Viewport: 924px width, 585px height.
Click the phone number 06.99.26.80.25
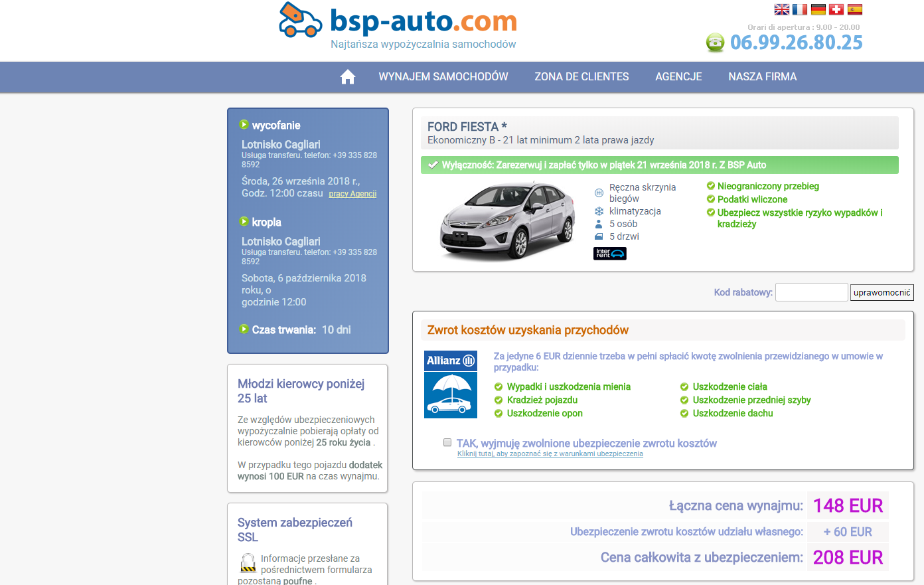[797, 42]
